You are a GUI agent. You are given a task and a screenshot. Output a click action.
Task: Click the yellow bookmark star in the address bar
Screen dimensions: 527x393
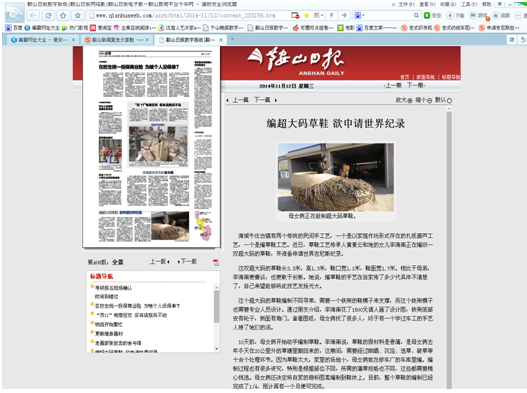click(307, 15)
